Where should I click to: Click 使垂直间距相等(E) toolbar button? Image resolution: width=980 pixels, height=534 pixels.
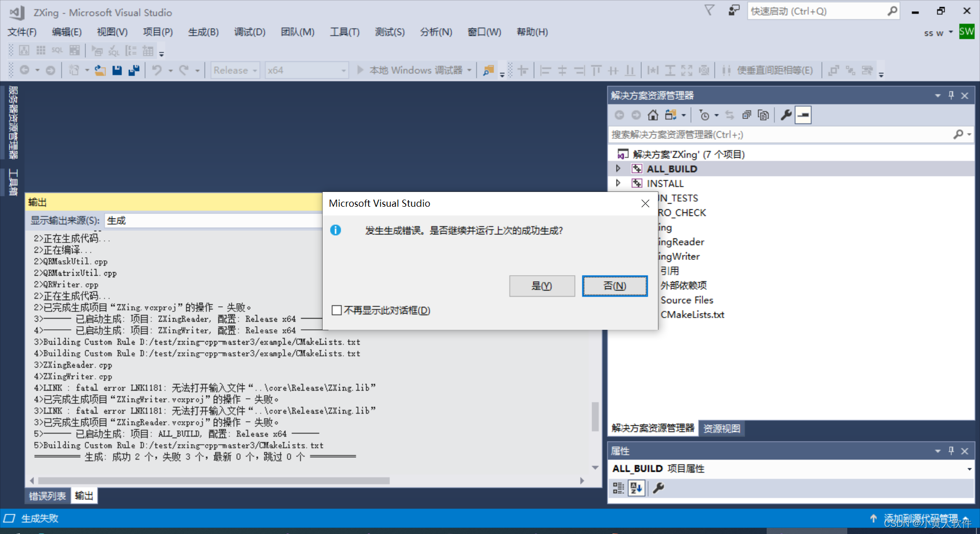click(768, 70)
